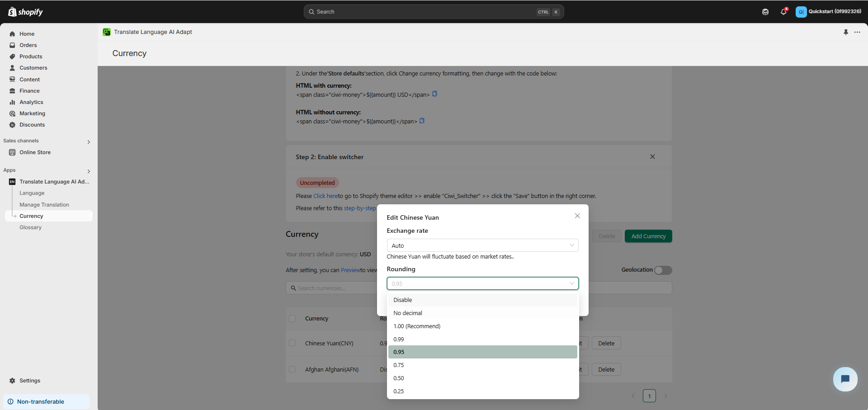
Task: Open the three-dot more options menu
Action: click(857, 32)
